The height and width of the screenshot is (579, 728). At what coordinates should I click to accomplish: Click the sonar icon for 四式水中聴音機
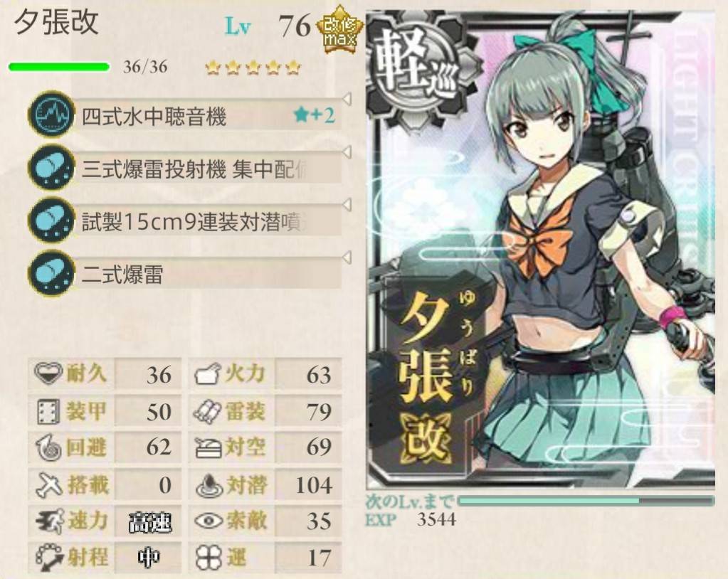tap(51, 114)
